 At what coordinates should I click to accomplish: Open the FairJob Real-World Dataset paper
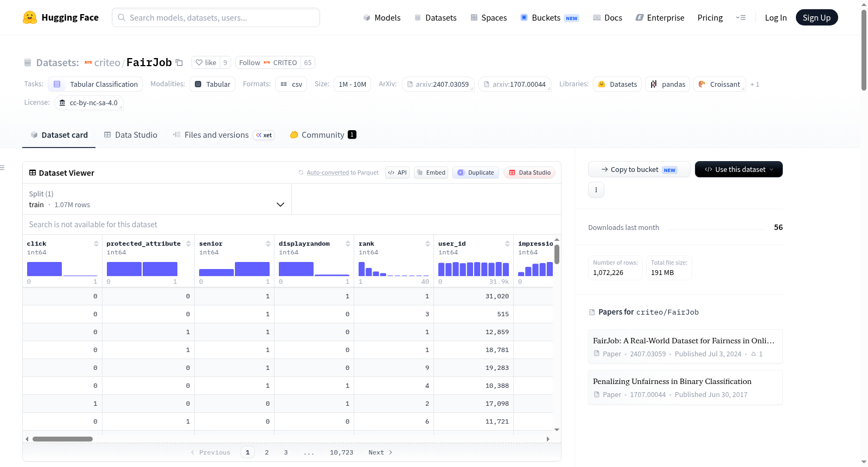click(x=685, y=347)
